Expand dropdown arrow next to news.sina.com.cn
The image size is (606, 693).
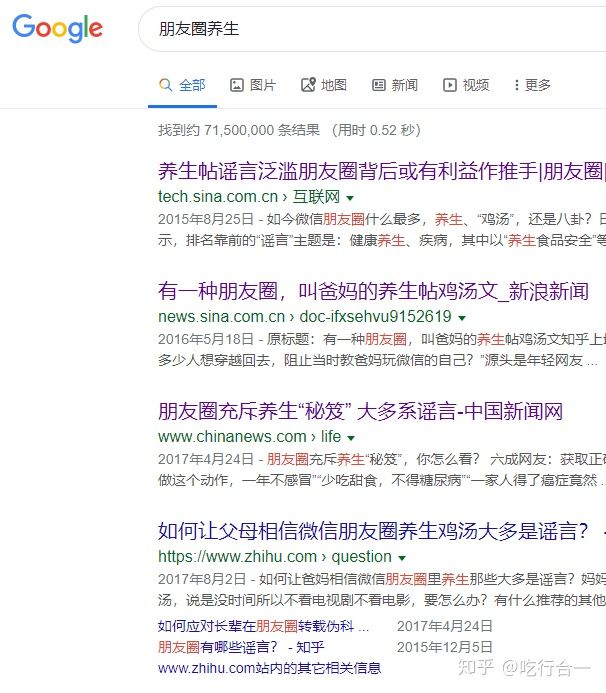click(462, 318)
